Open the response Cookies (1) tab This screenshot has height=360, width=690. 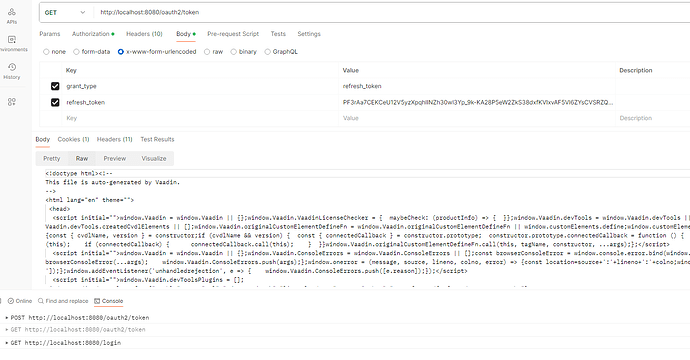(x=73, y=140)
